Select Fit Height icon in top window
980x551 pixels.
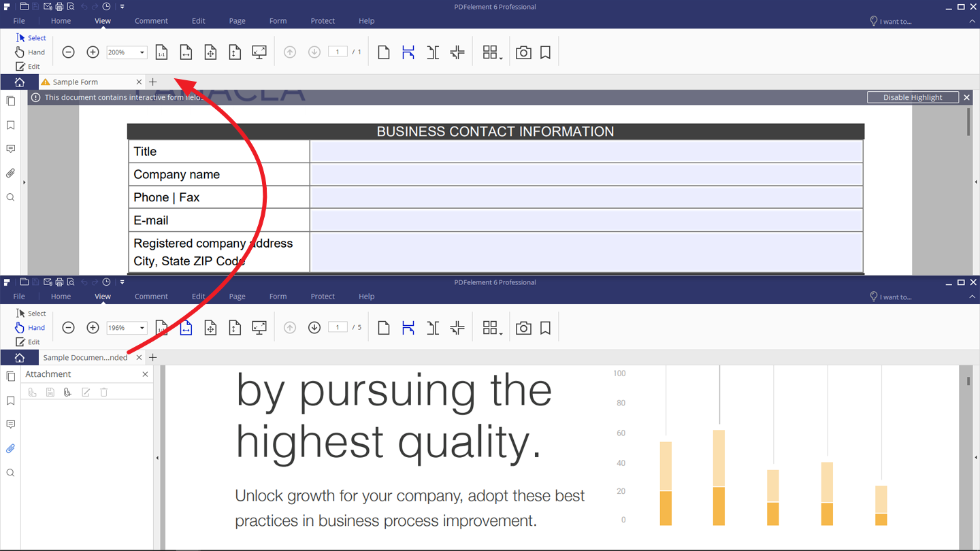(x=235, y=52)
